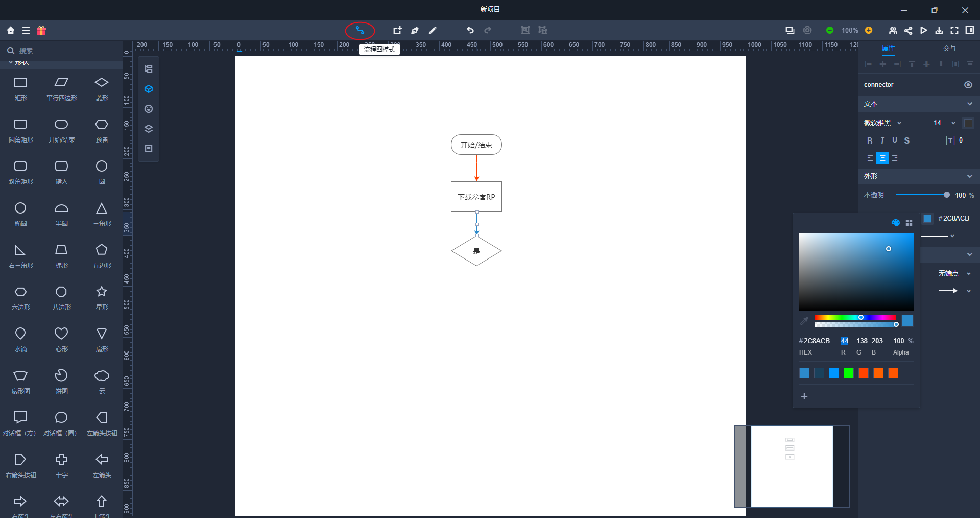The image size is (980, 518).
Task: Click the search shapes field
Action: click(x=61, y=51)
